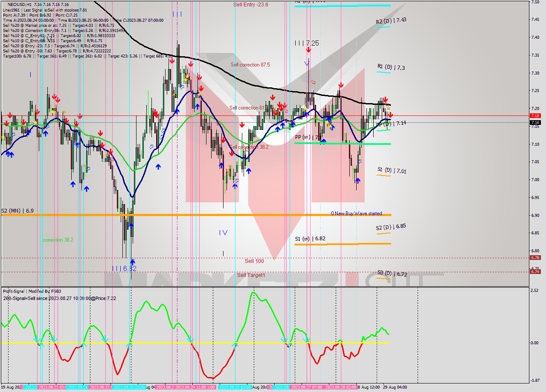Click the 'Sell Entry -23.6' label
Screen dimensions: 546x392
(x=251, y=4)
